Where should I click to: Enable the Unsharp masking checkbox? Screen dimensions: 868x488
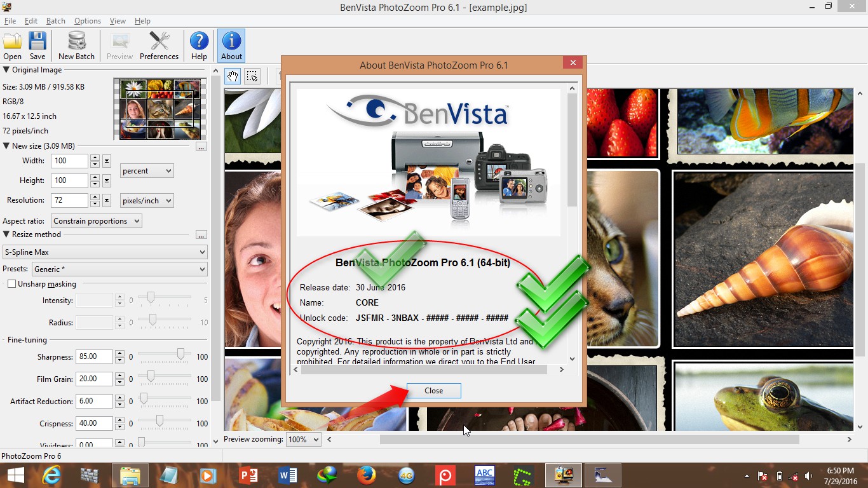tap(11, 284)
